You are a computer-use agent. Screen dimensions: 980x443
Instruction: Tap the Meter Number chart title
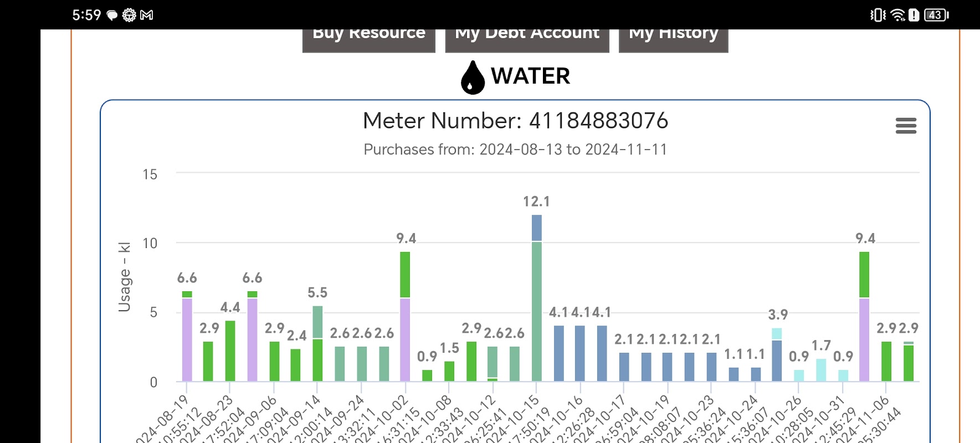pos(515,121)
